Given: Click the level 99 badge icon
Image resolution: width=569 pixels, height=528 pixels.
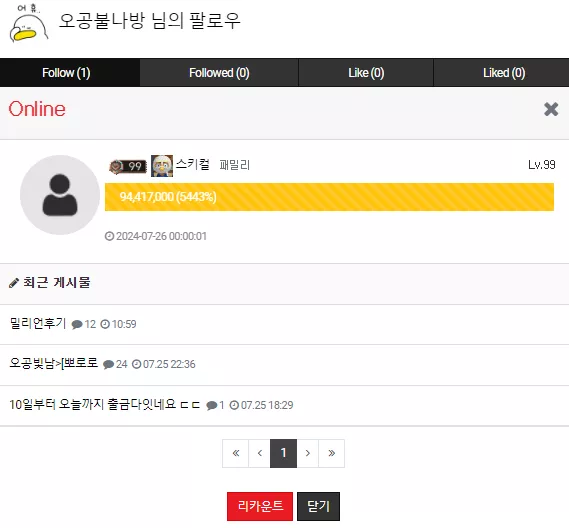Looking at the screenshot, I should click(x=128, y=166).
